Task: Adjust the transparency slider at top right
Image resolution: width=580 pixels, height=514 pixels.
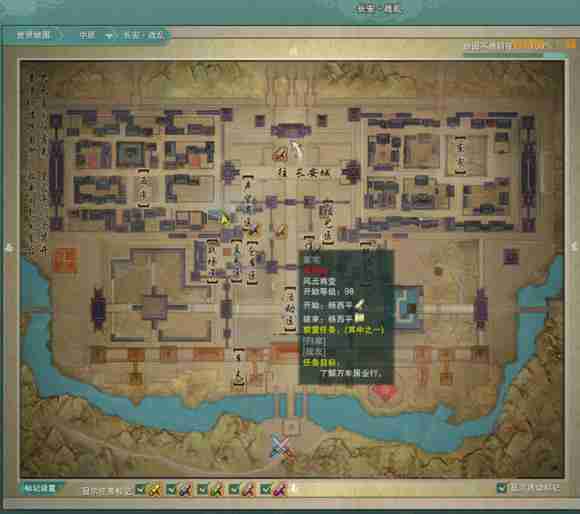Action: tap(515, 55)
